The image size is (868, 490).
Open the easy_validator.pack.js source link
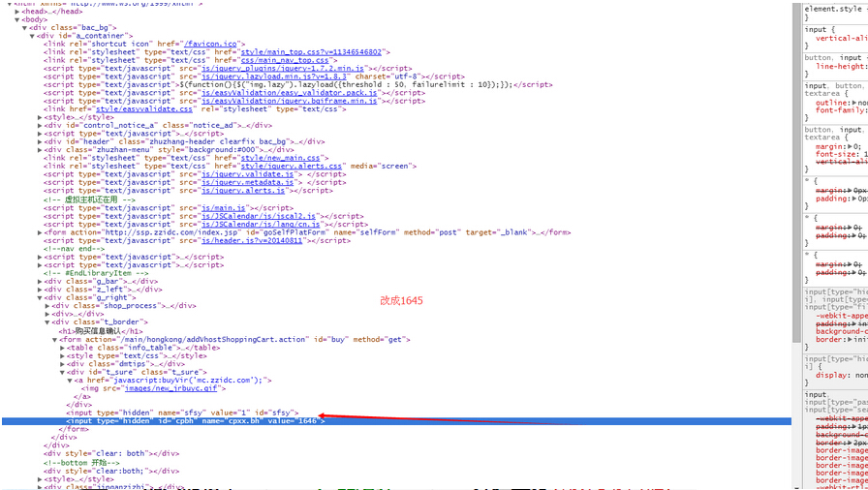(x=289, y=93)
